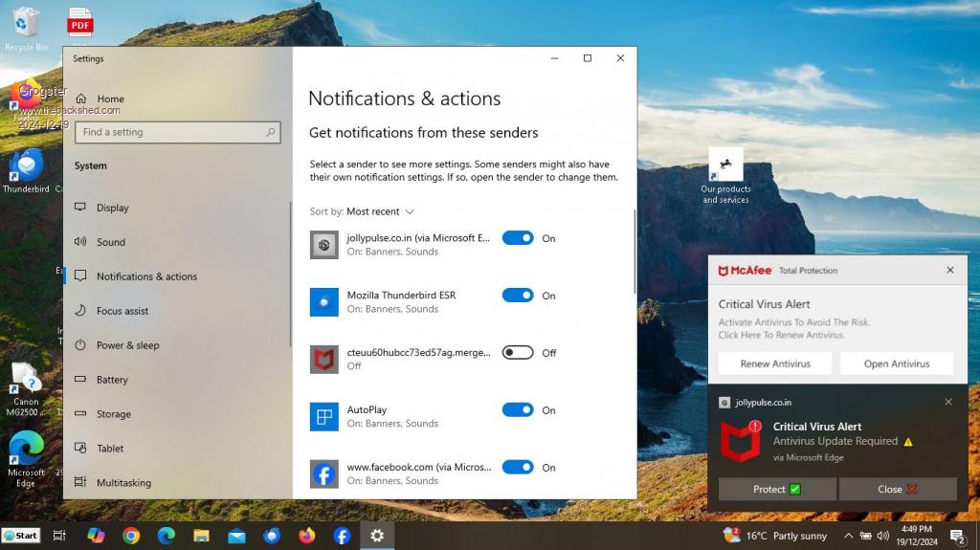Screen dimensions: 980x550
Task: Expand the system tray hidden icons chevron
Action: click(847, 536)
